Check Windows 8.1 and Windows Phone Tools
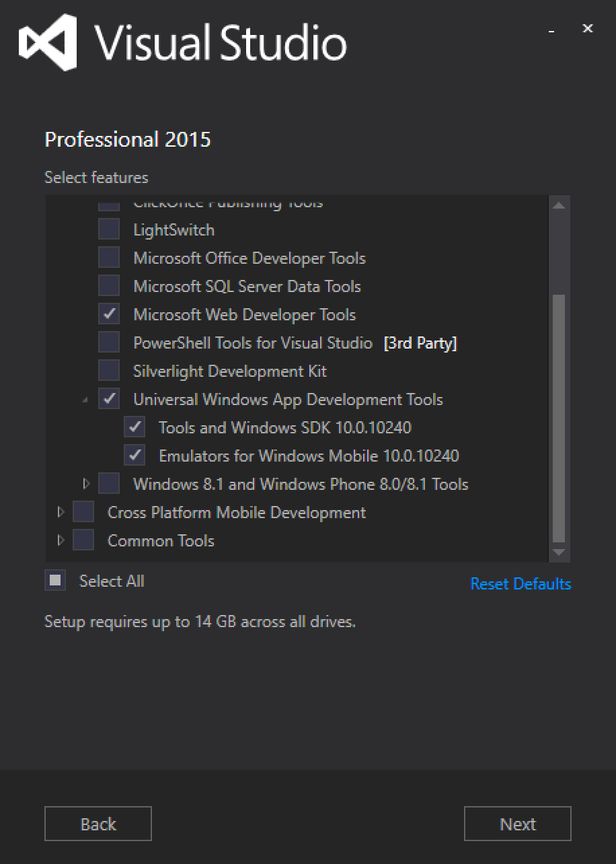Image resolution: width=616 pixels, height=864 pixels. pos(108,483)
